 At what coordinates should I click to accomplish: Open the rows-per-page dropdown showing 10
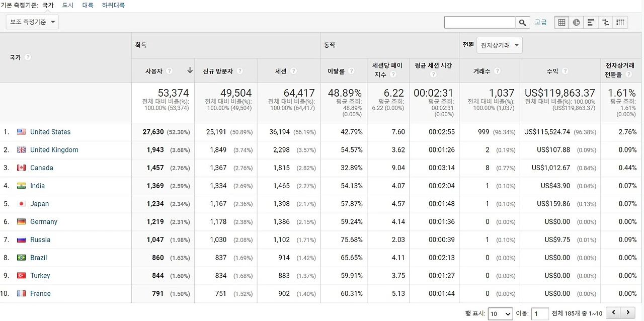pyautogui.click(x=500, y=313)
